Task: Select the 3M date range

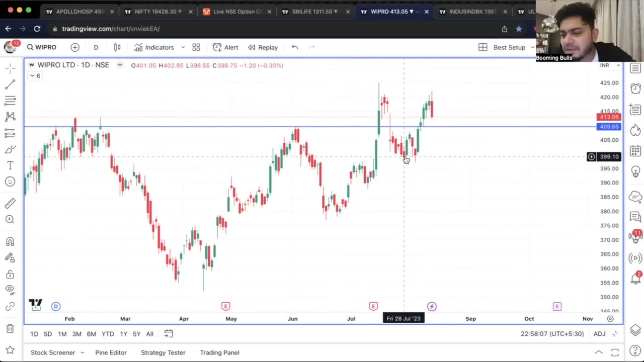Action: tap(76, 334)
